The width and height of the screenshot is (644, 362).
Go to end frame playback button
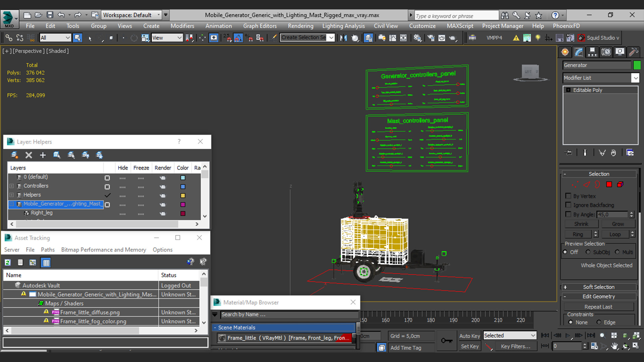click(591, 336)
